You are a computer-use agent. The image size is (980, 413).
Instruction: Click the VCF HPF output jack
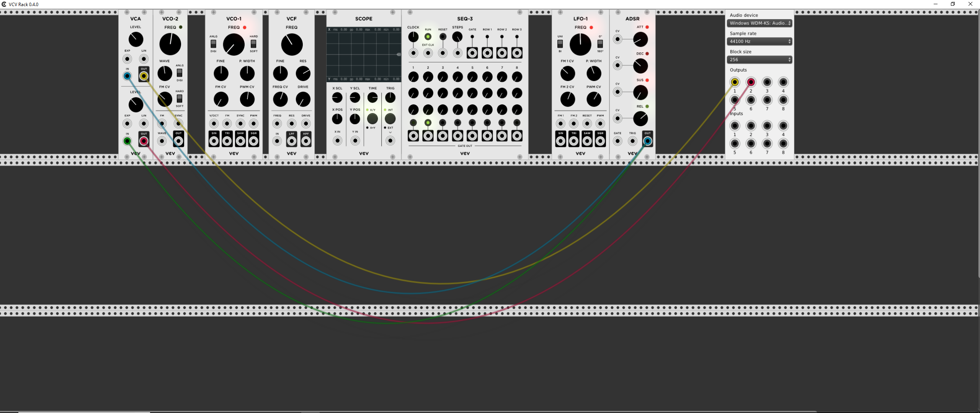tap(306, 141)
